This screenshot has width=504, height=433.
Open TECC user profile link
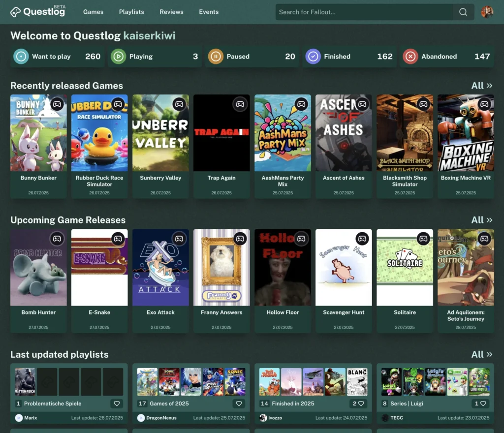[392, 418]
